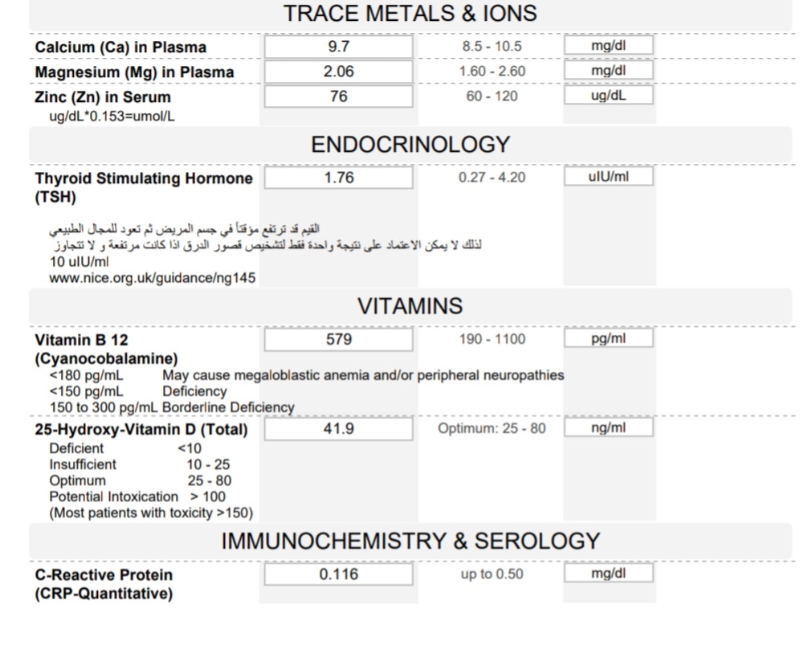Select the Vitamin B 12 result 579
This screenshot has width=812, height=662.
(338, 340)
